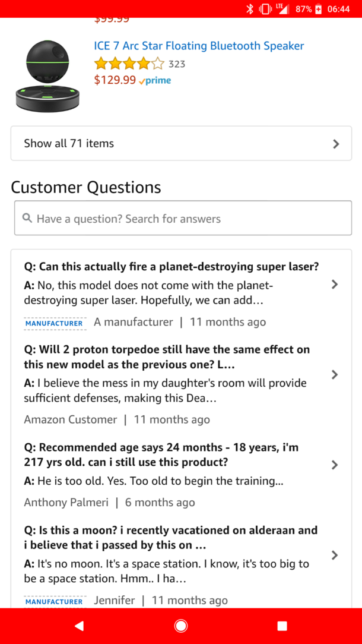Screen dimensions: 362x644
Task: Tap the battery icon in the status bar
Action: pos(319,9)
